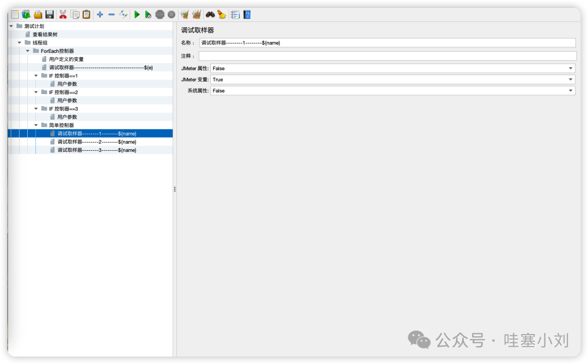Collapse the IF 控制器==1 node arrow
The height and width of the screenshot is (364, 588).
point(36,76)
